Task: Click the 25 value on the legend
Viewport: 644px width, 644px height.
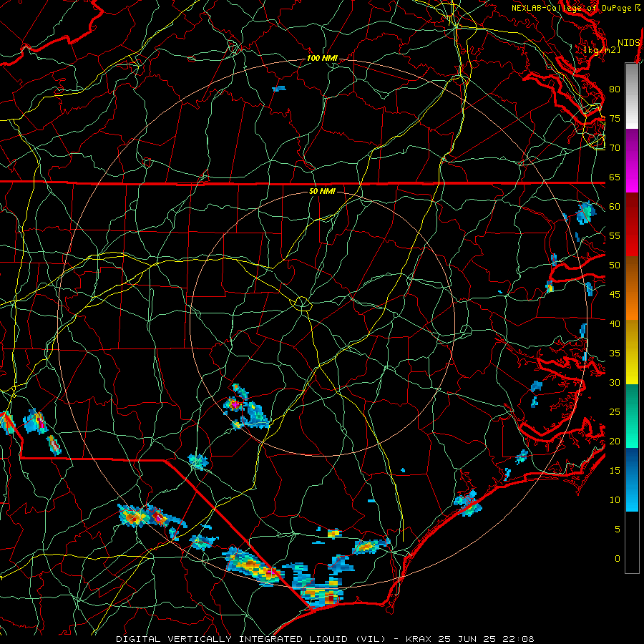Action: point(615,411)
